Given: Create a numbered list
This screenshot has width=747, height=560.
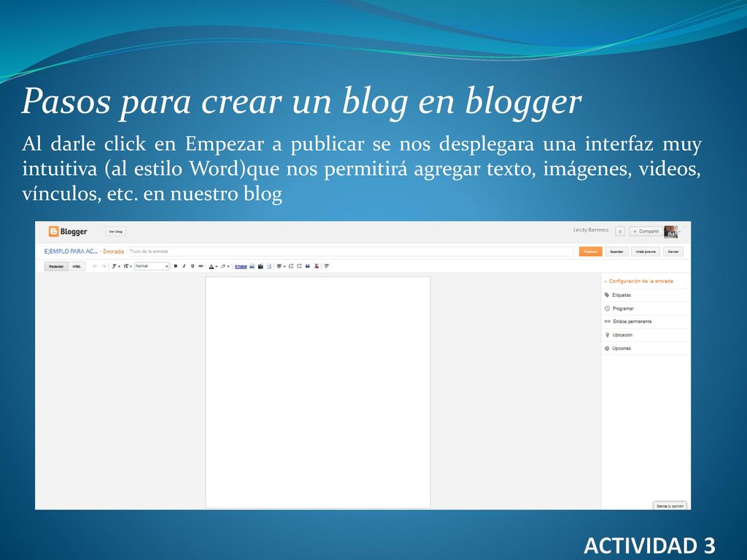Looking at the screenshot, I should 291,266.
